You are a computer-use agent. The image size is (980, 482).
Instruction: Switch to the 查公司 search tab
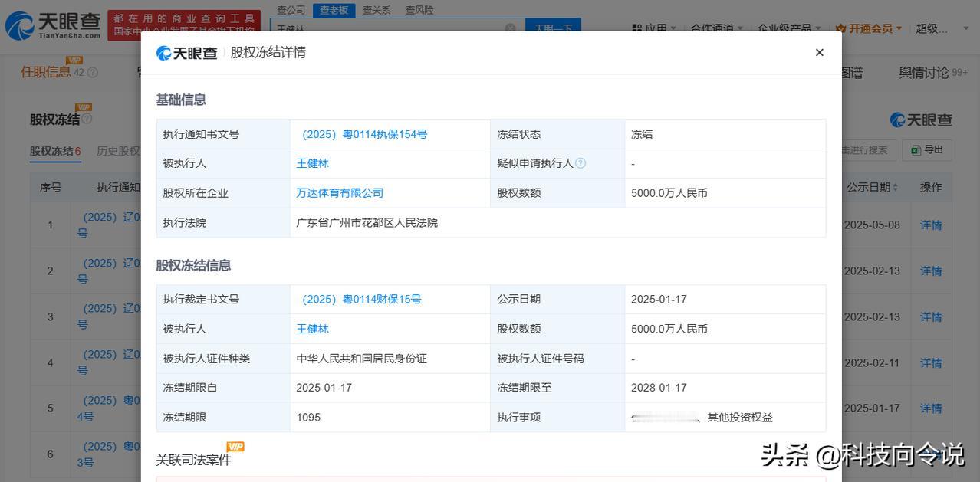pyautogui.click(x=291, y=10)
